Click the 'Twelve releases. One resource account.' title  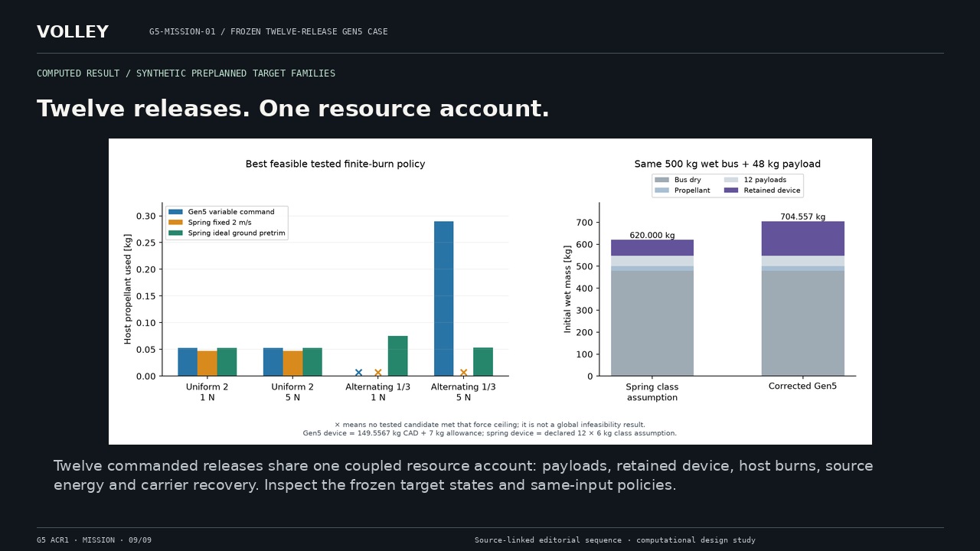293,109
